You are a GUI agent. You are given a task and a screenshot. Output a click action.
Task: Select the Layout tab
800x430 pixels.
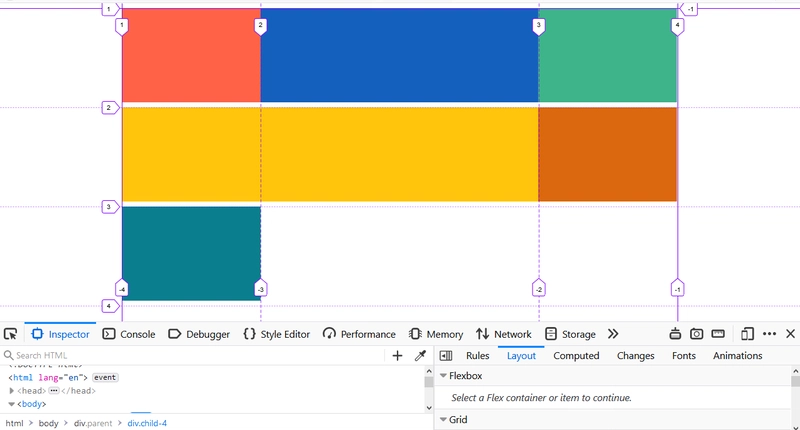[521, 356]
